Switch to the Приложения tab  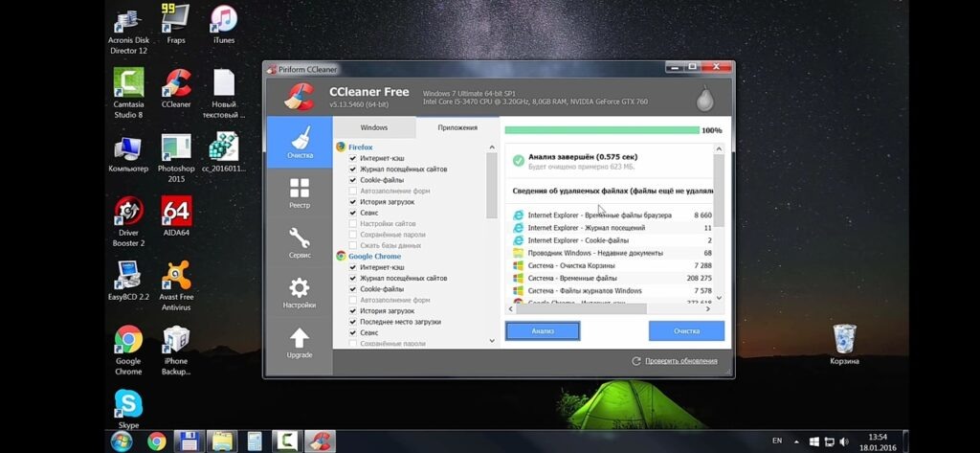(x=457, y=127)
